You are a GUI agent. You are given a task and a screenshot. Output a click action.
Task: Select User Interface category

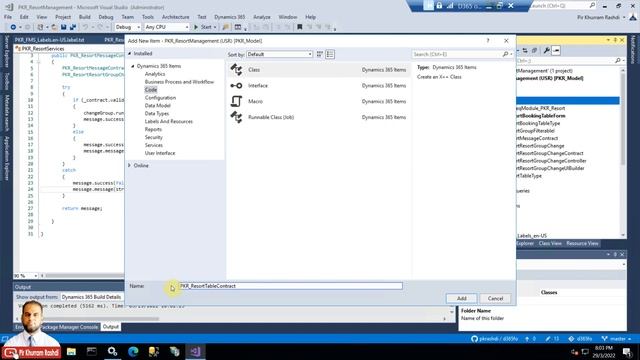click(160, 153)
